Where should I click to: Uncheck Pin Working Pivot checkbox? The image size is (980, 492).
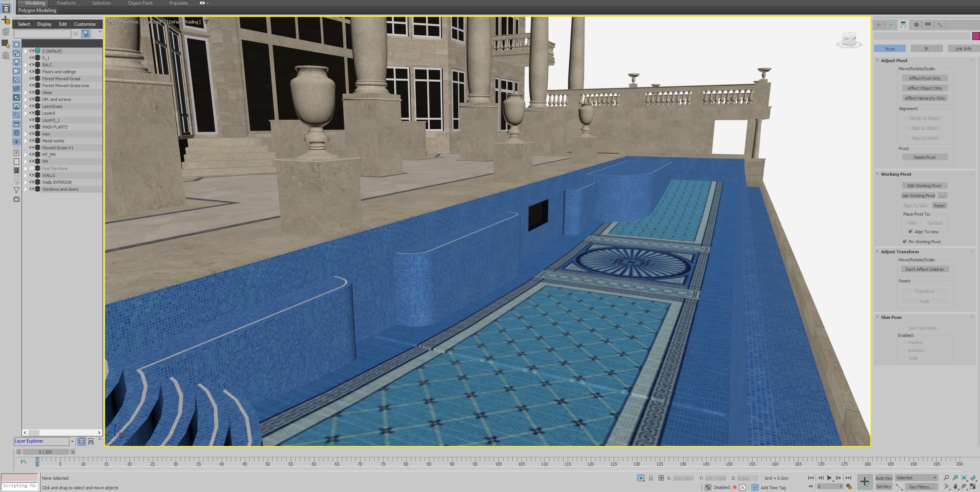click(x=905, y=242)
